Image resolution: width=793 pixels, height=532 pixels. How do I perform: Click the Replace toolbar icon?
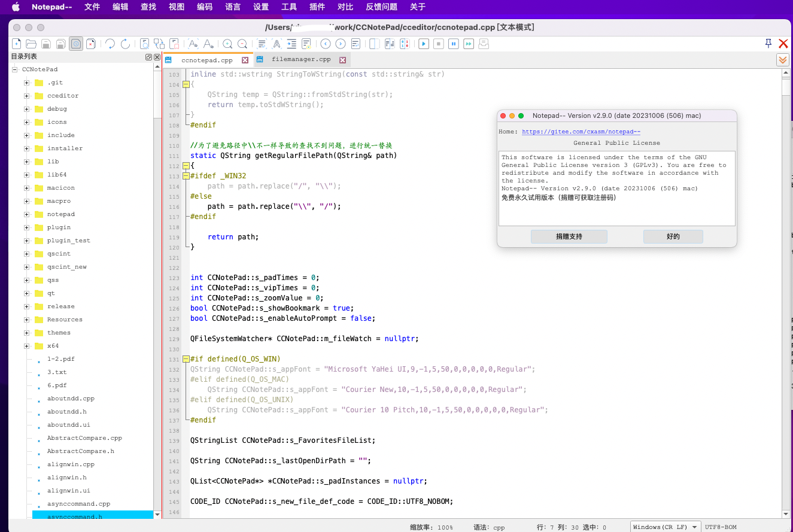click(159, 44)
